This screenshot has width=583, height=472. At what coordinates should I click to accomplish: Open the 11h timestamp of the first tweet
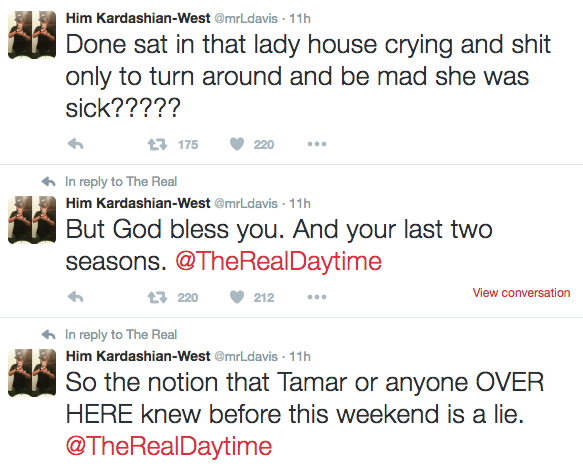[300, 18]
